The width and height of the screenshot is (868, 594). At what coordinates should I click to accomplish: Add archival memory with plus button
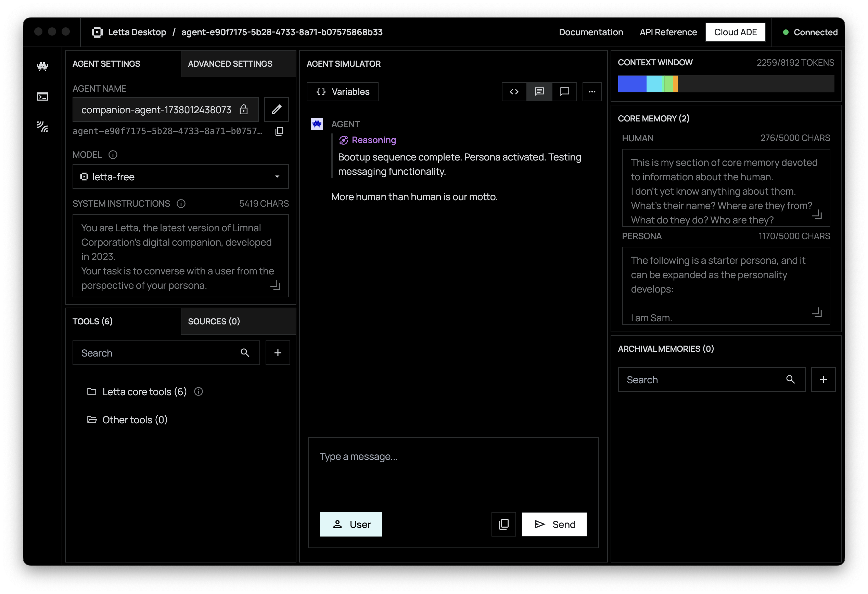[x=823, y=379]
